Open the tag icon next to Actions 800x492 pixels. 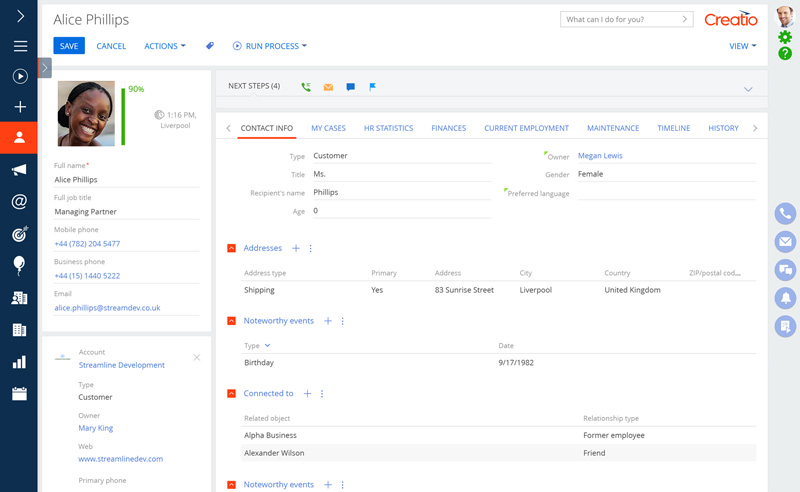pyautogui.click(x=210, y=46)
